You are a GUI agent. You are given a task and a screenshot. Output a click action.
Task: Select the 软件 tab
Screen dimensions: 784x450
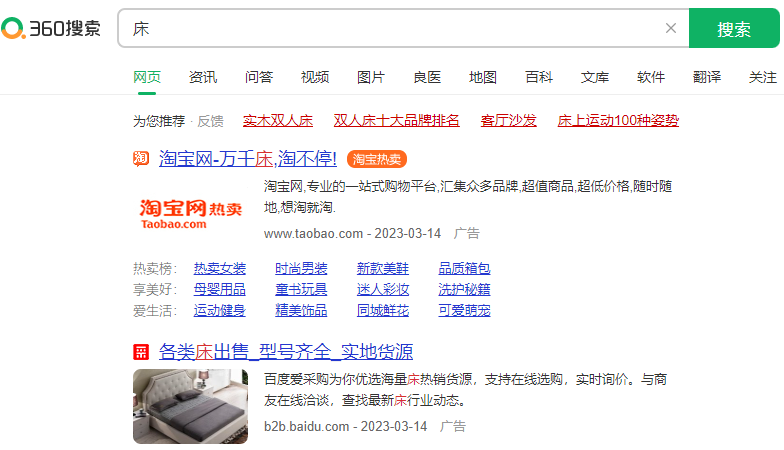(x=651, y=77)
